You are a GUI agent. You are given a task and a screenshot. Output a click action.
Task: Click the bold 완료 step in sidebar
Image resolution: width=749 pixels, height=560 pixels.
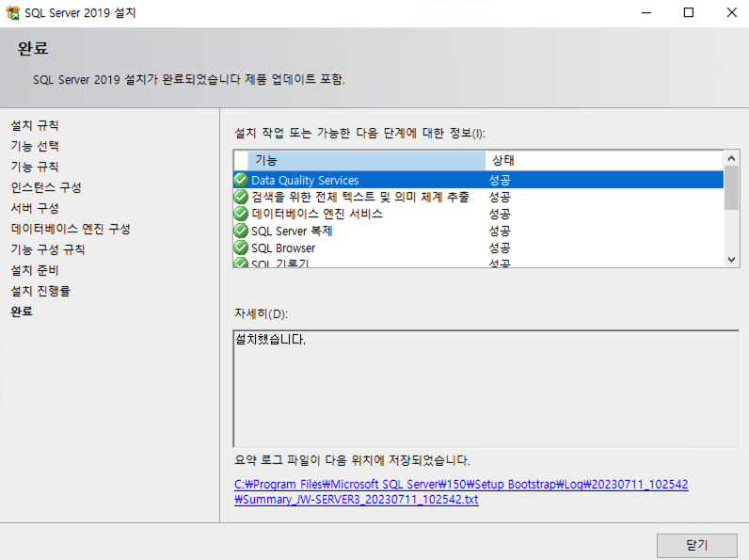(22, 312)
